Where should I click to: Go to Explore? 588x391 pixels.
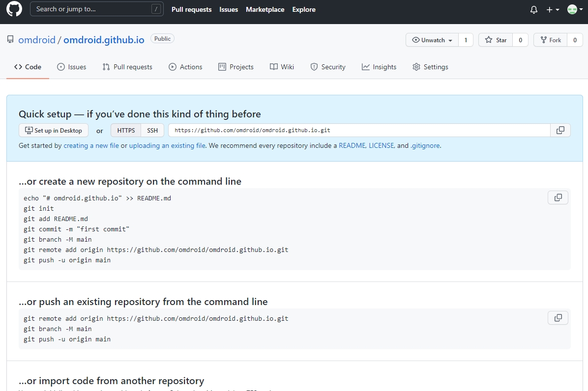click(304, 9)
